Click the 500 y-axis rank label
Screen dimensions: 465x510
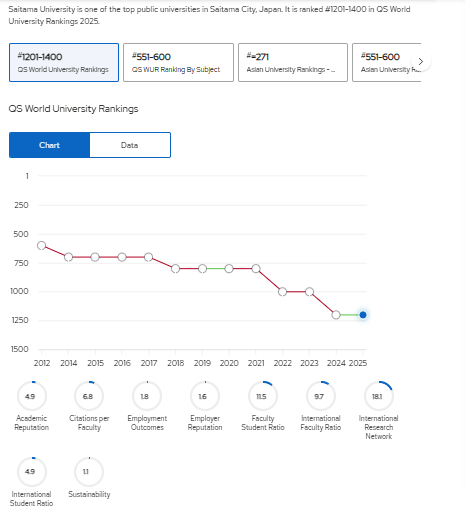pos(21,234)
